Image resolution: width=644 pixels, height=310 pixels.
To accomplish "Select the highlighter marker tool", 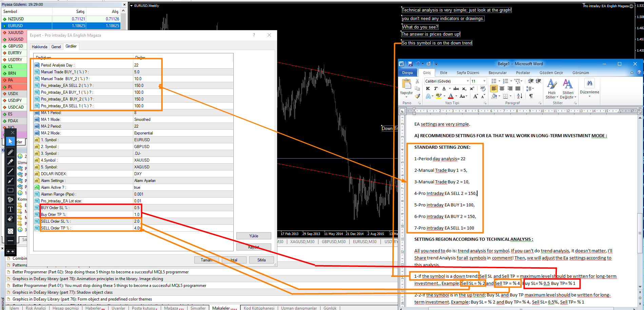I will 11,162.
